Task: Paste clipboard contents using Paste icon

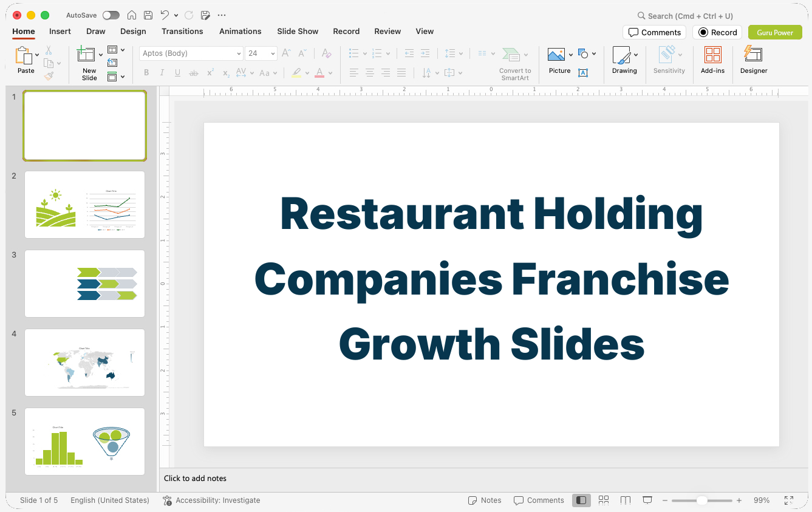Action: (24, 56)
